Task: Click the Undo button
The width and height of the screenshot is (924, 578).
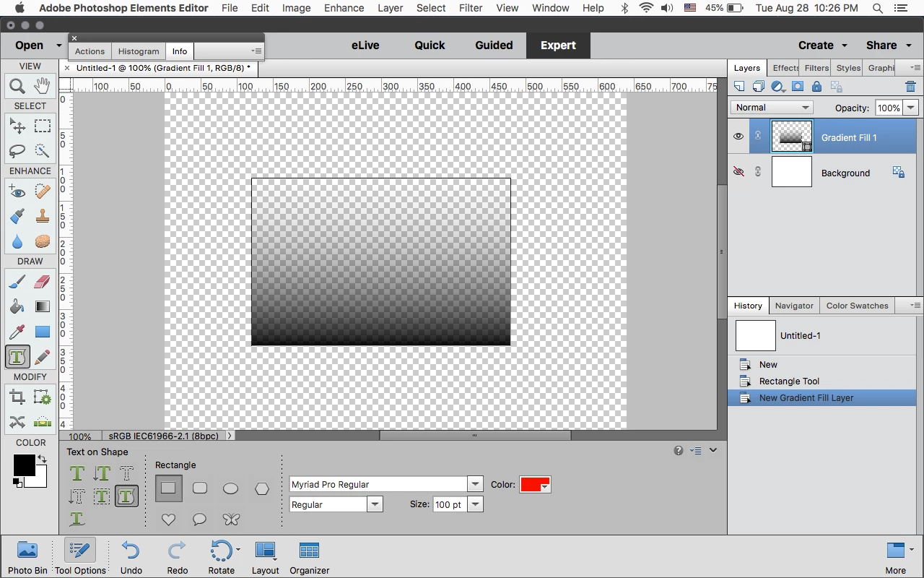Action: [131, 556]
